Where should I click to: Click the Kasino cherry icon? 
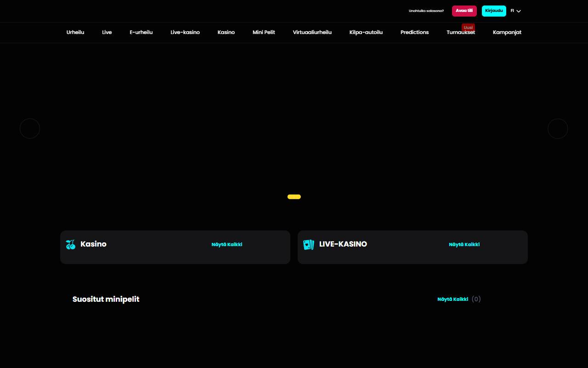point(71,245)
